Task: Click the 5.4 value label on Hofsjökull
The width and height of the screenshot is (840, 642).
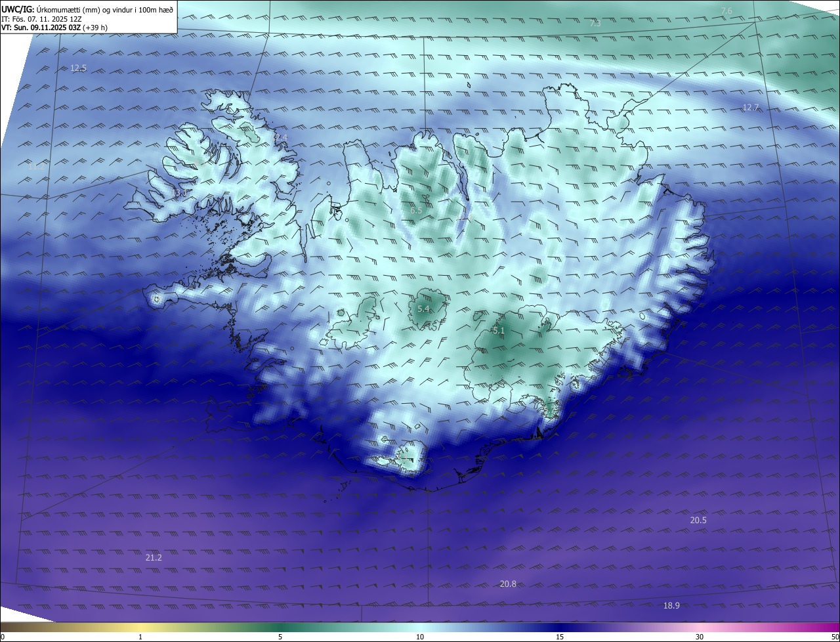Action: coord(423,309)
